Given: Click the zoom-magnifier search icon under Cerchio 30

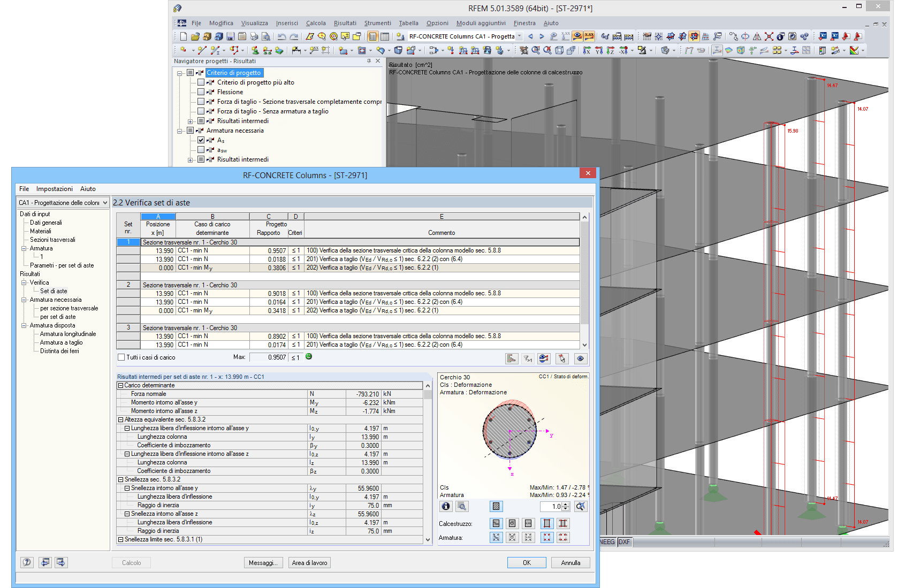Looking at the screenshot, I should 462,506.
